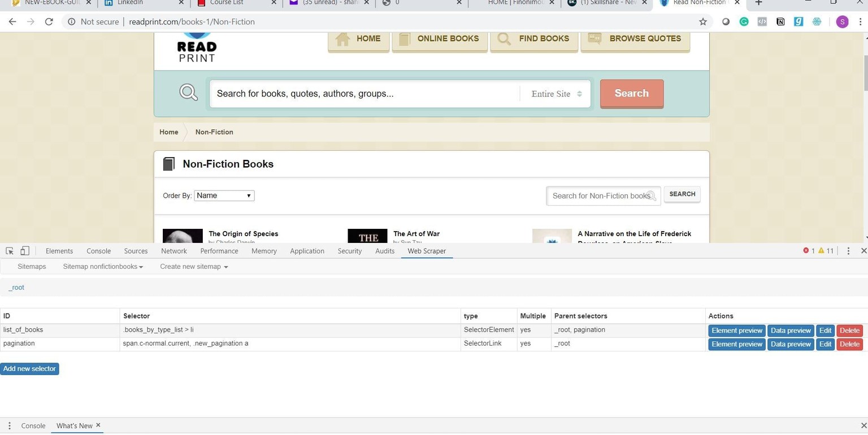Click the browser forward arrow
This screenshot has height=435, width=868.
[x=31, y=21]
